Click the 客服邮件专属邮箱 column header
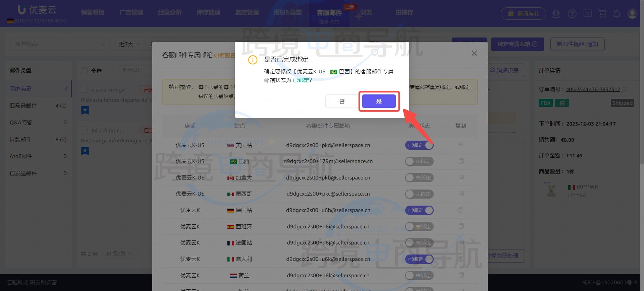644x291 pixels. (x=328, y=126)
